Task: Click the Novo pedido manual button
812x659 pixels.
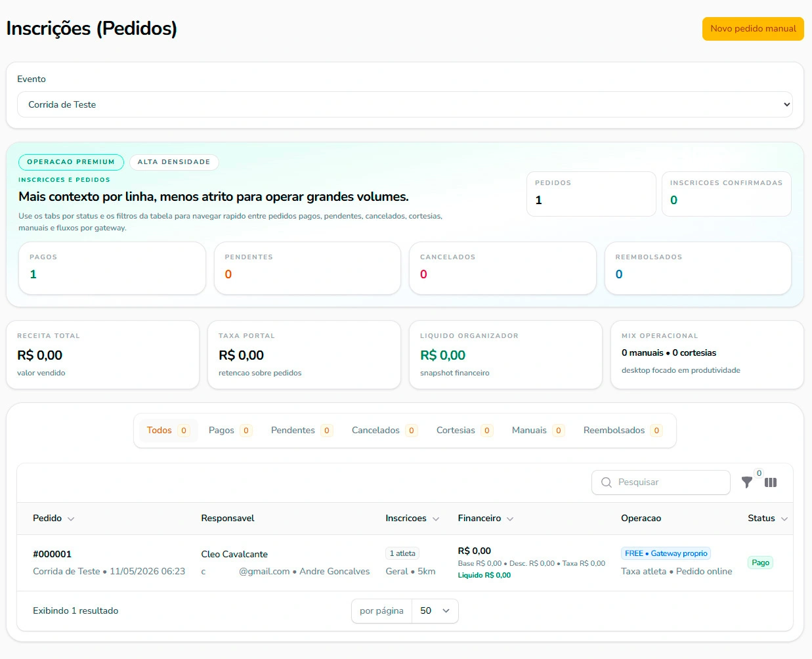Action: click(753, 29)
